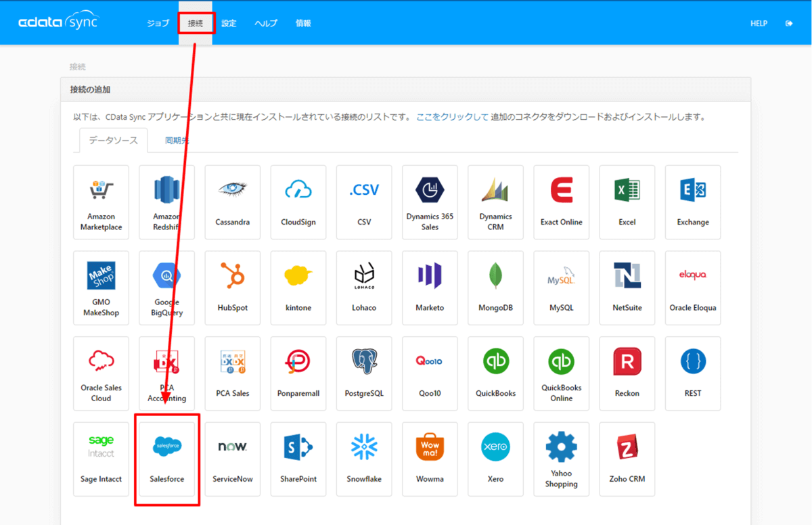Open the Ponparemall connector
The image size is (812, 525).
pyautogui.click(x=298, y=373)
